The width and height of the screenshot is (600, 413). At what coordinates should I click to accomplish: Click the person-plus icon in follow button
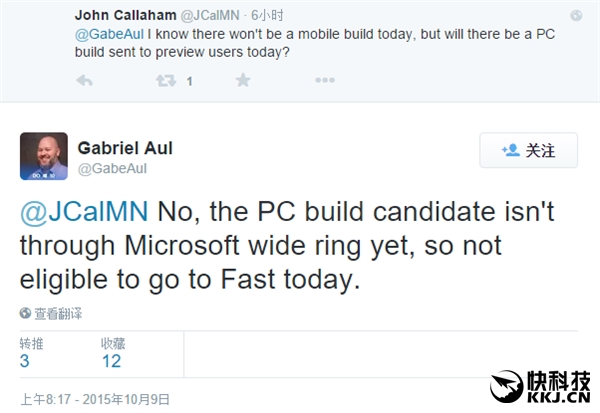tap(510, 151)
